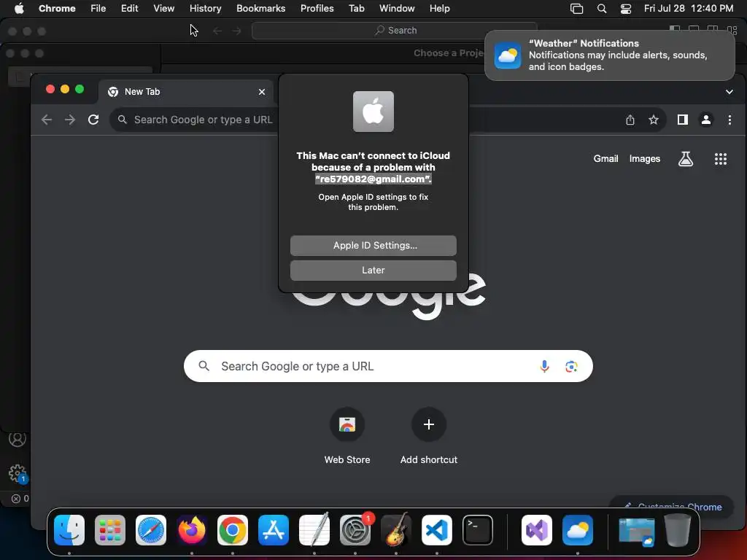This screenshot has height=560, width=747.
Task: Open Chrome three-dot menu
Action: [729, 120]
